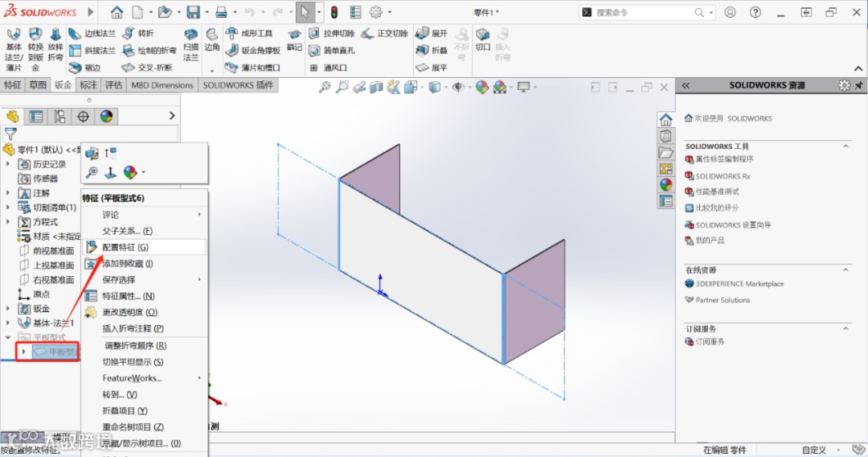The height and width of the screenshot is (457, 868).
Task: Open the Options gear icon
Action: 376,12
